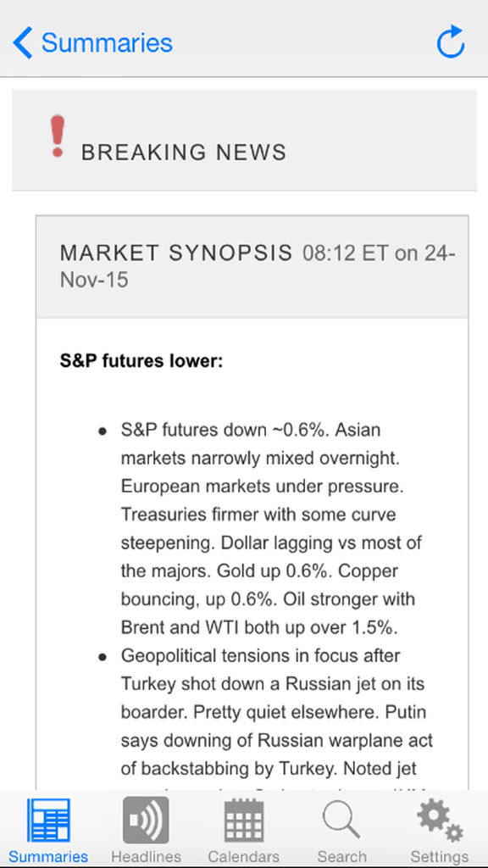The image size is (488, 868).
Task: Tap the blue Summaries newspaper icon
Action: [x=48, y=820]
